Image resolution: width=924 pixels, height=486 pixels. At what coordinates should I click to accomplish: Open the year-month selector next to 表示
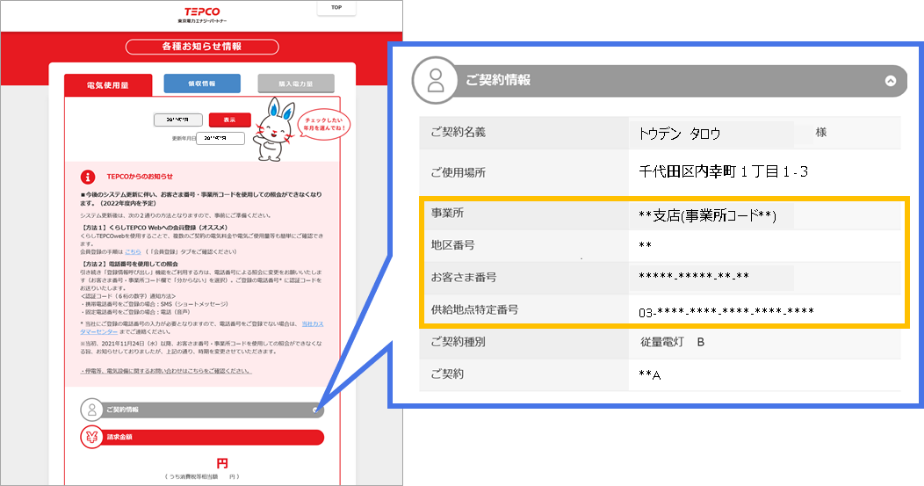click(178, 119)
